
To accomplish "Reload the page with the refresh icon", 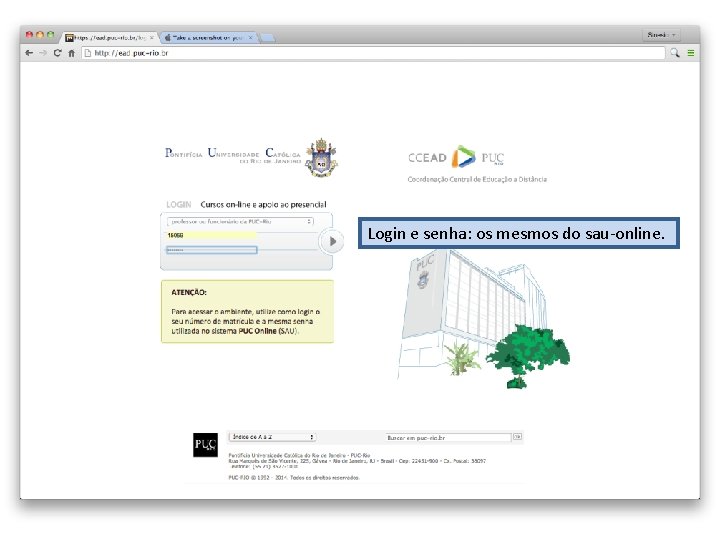I will pos(57,53).
